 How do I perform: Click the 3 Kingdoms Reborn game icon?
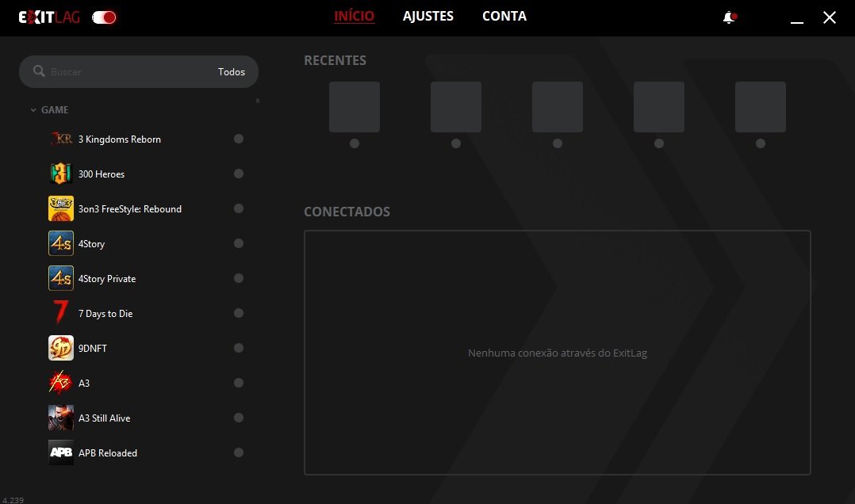point(61,139)
